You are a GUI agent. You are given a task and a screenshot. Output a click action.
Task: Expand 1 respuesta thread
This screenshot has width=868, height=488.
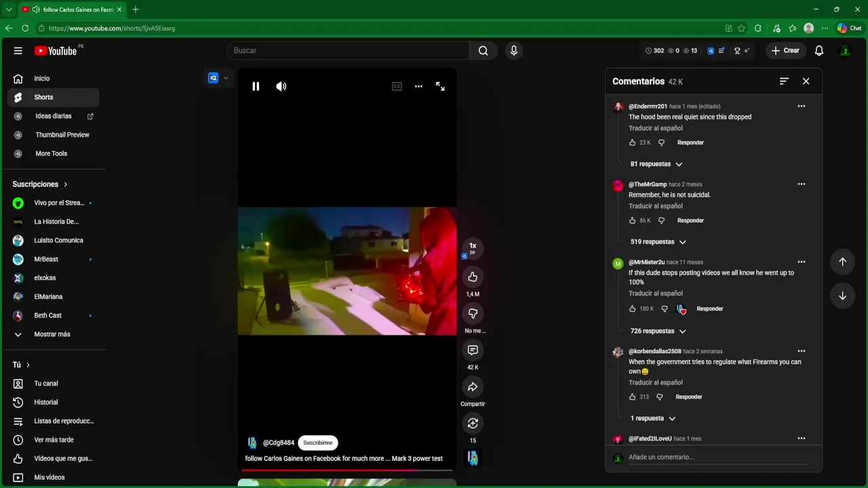tap(653, 418)
